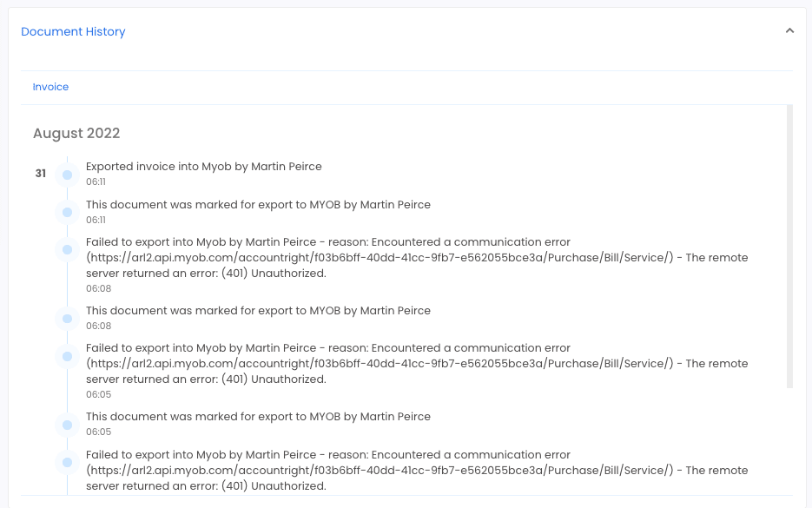Screen dimensions: 812x508
Task: Click 06:08 timestamp under failed export entry
Action: coord(98,288)
